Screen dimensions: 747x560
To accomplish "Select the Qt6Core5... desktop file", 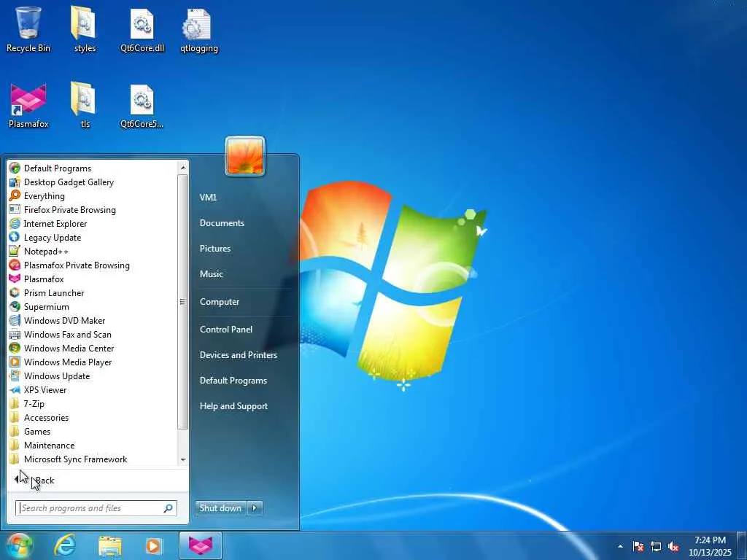I will 142,106.
